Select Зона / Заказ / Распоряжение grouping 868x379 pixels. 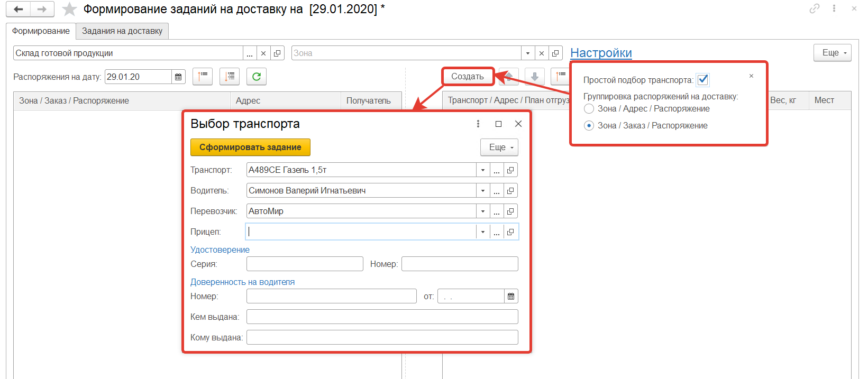pyautogui.click(x=589, y=126)
